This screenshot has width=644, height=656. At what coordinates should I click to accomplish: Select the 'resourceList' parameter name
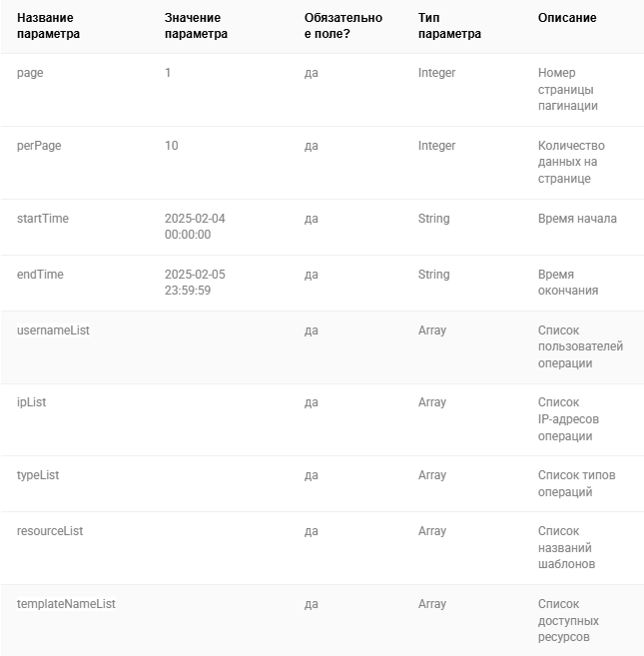pyautogui.click(x=50, y=531)
